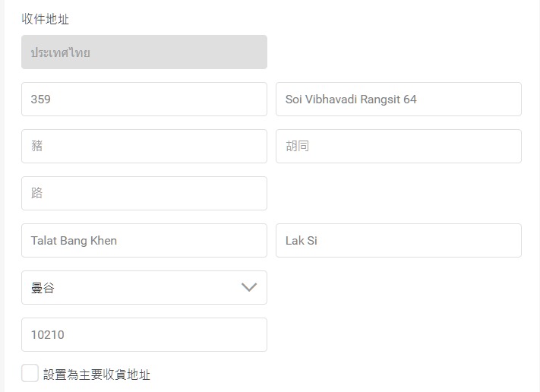The width and height of the screenshot is (540, 392).
Task: Tick the 設置為主要收貨地址 checkbox
Action: [x=30, y=373]
